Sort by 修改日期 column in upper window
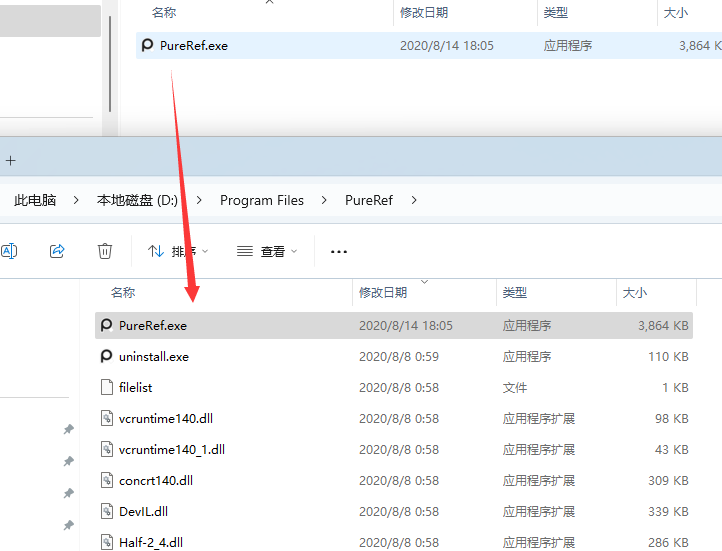The width and height of the screenshot is (722, 551). pos(424,13)
